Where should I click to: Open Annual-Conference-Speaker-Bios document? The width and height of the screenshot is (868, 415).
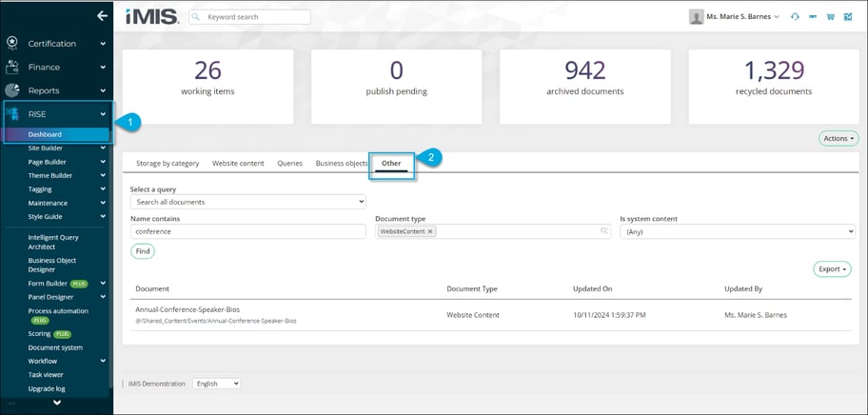(x=187, y=309)
